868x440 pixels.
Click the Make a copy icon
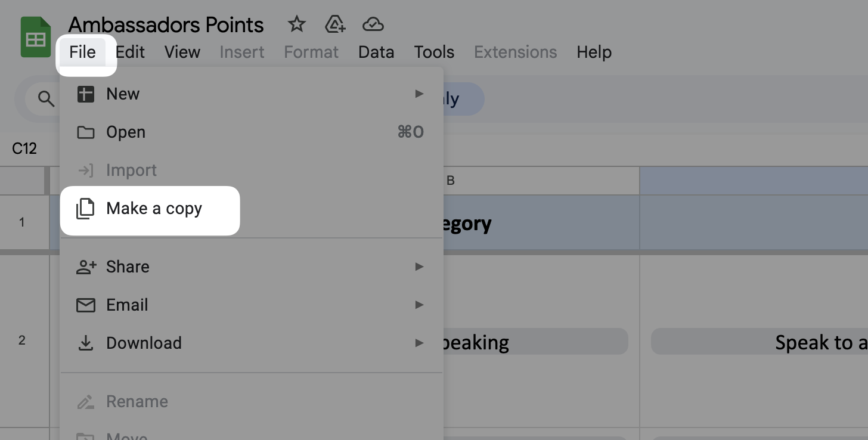point(86,209)
